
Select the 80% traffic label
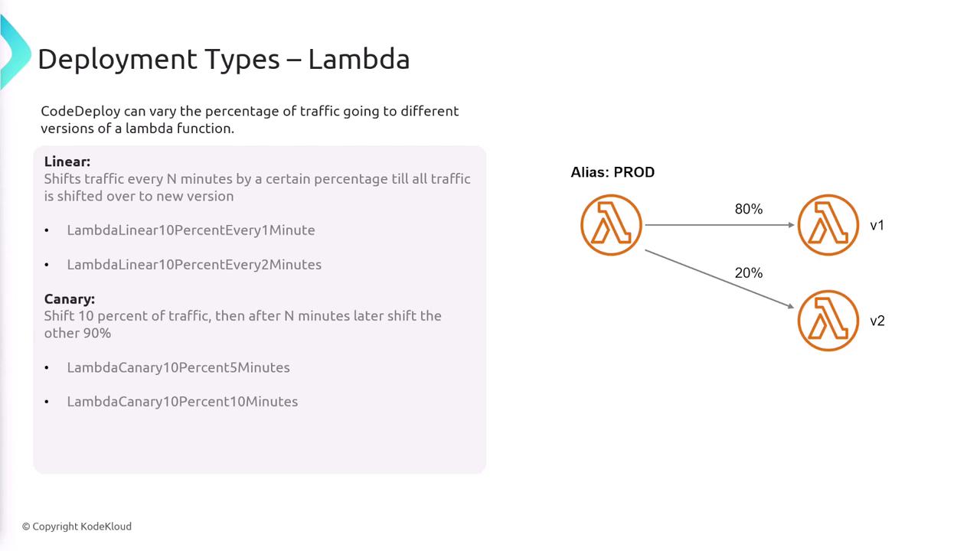[748, 209]
